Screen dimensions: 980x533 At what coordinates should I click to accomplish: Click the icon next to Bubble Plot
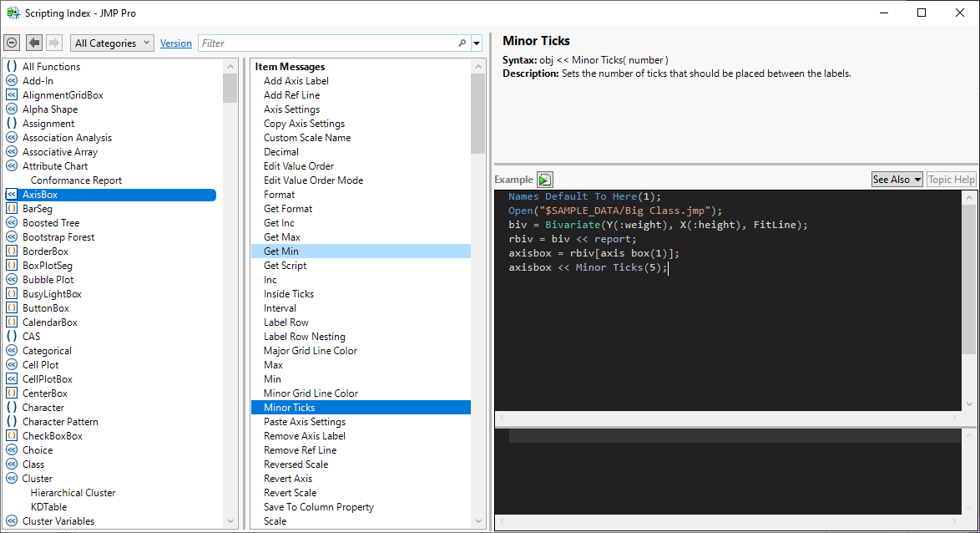[x=12, y=280]
